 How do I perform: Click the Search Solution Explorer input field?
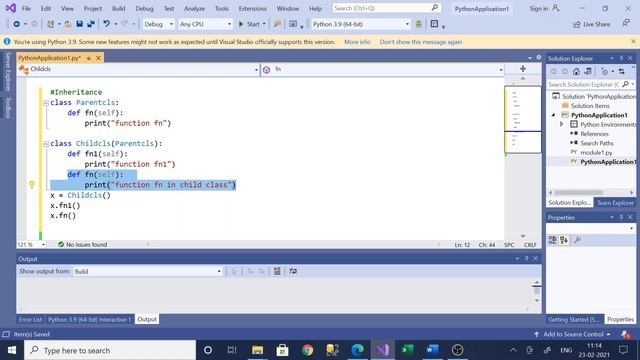tap(584, 84)
